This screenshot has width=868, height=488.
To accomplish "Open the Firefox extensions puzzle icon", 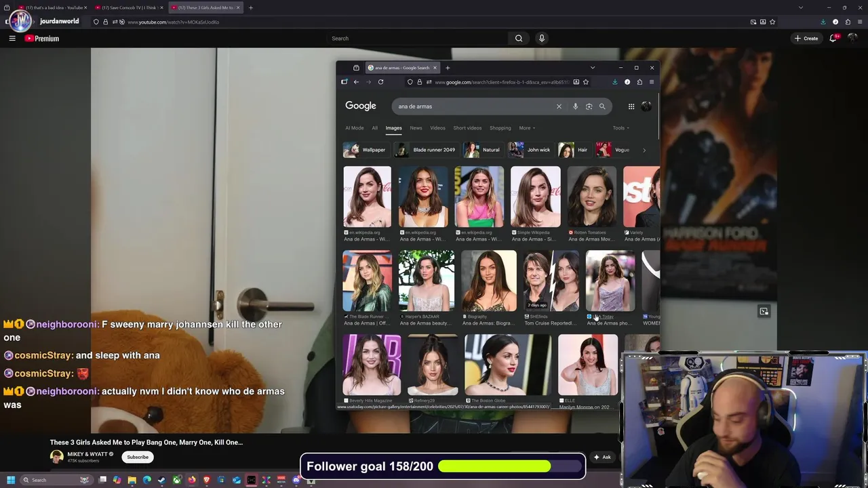I will tap(639, 82).
